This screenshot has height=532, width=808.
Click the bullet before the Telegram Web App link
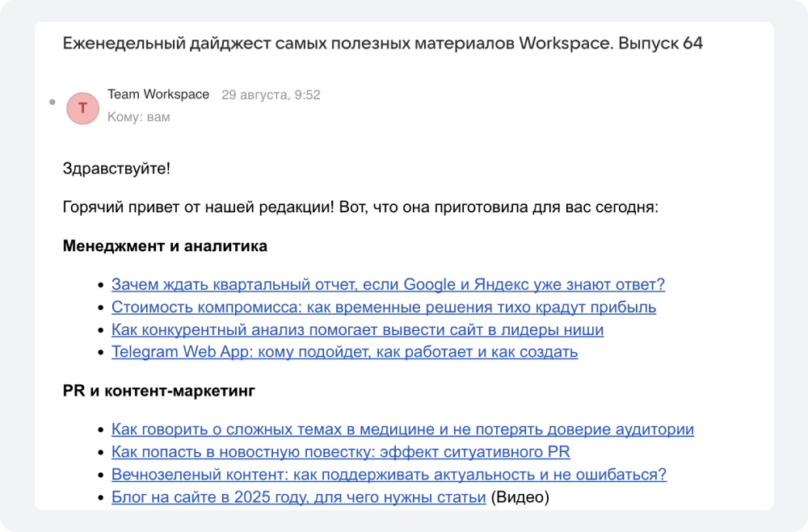tap(100, 353)
